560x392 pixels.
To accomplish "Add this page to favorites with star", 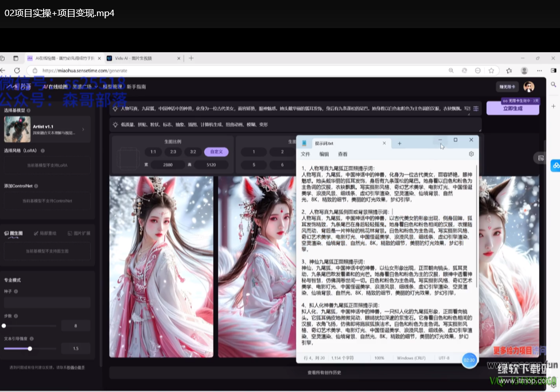I will [x=491, y=71].
